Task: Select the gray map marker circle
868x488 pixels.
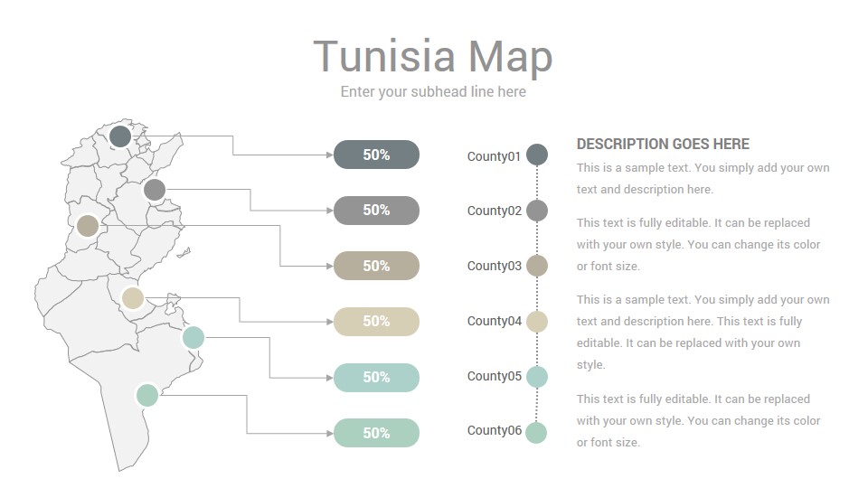Action: click(155, 190)
